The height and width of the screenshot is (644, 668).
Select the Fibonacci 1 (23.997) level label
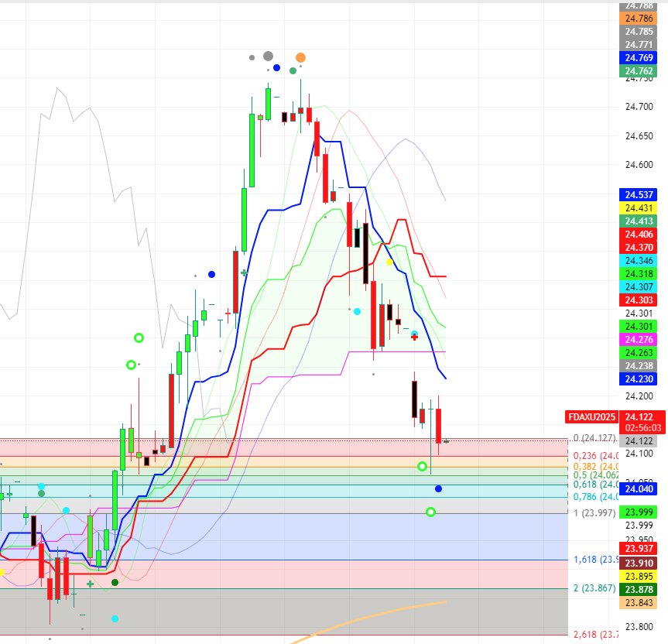pos(594,513)
